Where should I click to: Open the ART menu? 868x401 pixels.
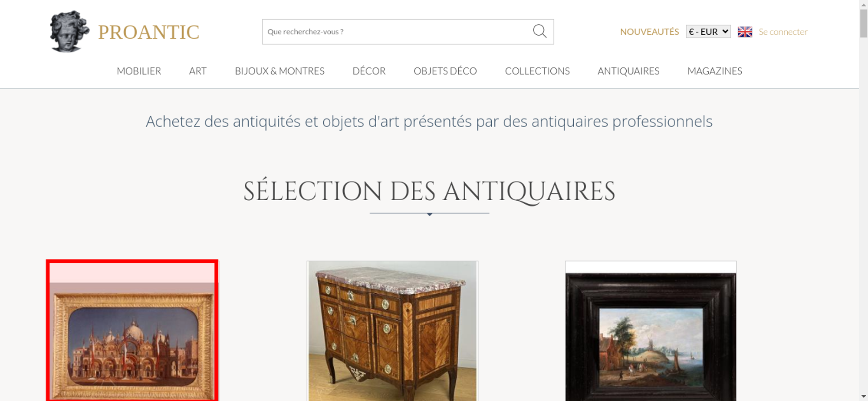coord(198,71)
